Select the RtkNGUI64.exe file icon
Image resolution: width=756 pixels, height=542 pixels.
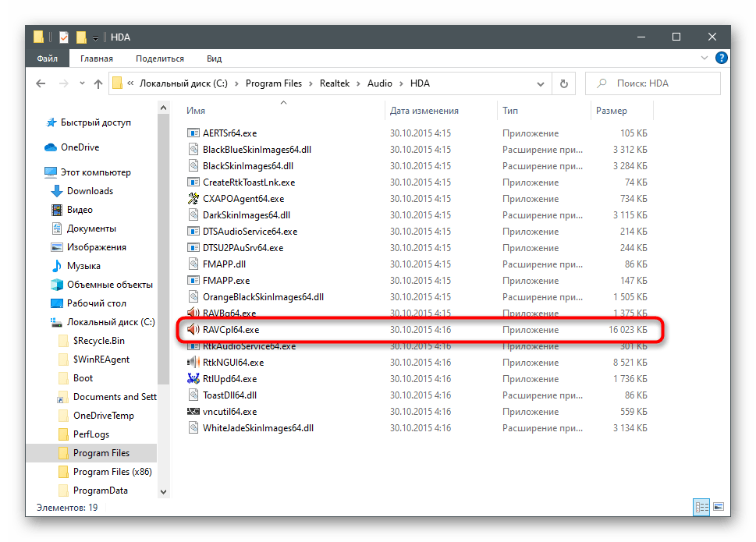[x=194, y=363]
